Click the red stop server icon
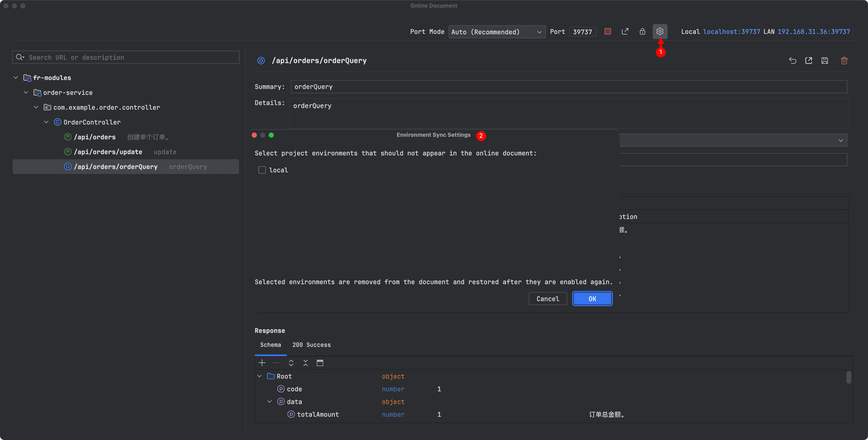Image resolution: width=868 pixels, height=440 pixels. (608, 31)
